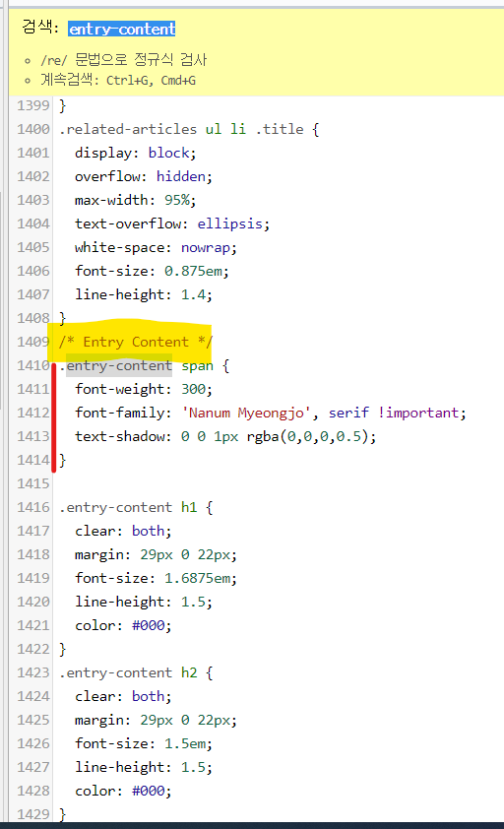
Task: Click 'color: #000;' on line 1421
Action: click(123, 625)
